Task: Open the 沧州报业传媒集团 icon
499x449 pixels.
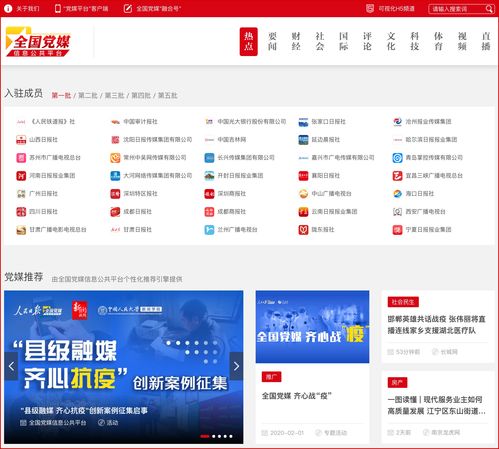Action: coord(397,122)
